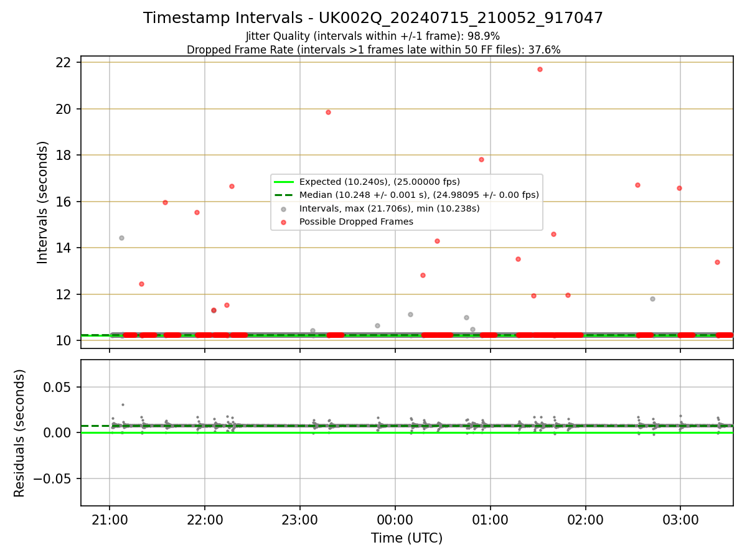Select the 'Jitter Quality' subtitle line showing 98.9%

point(373,36)
